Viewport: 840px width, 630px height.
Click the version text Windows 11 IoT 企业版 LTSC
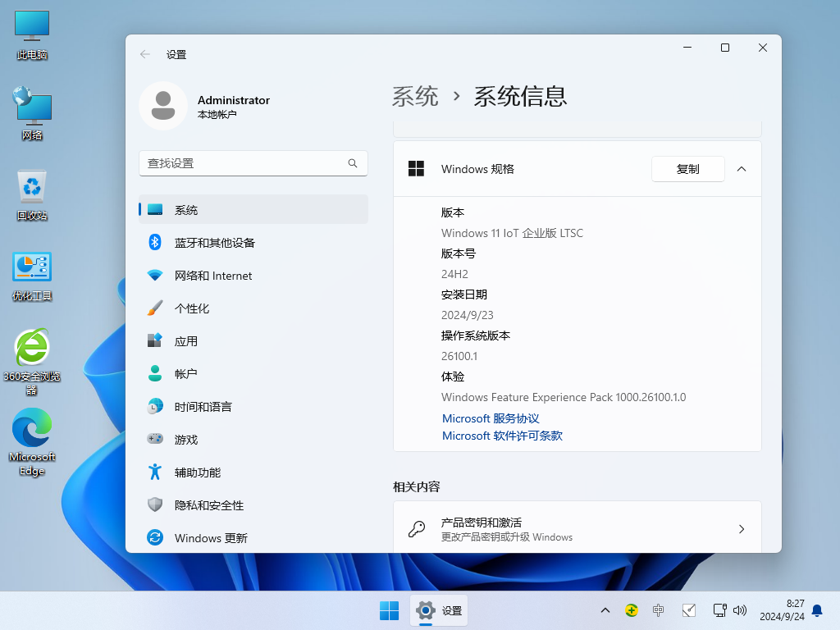[512, 233]
